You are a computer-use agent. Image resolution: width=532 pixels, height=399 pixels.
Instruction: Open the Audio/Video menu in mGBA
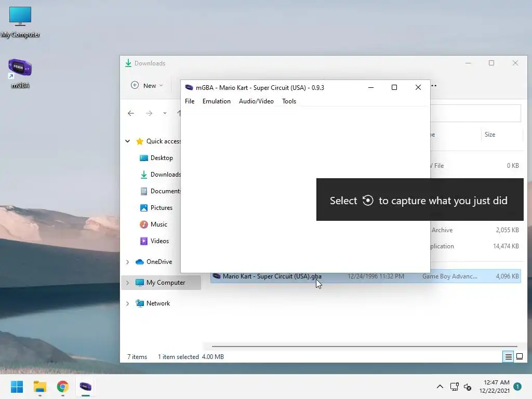(x=256, y=101)
